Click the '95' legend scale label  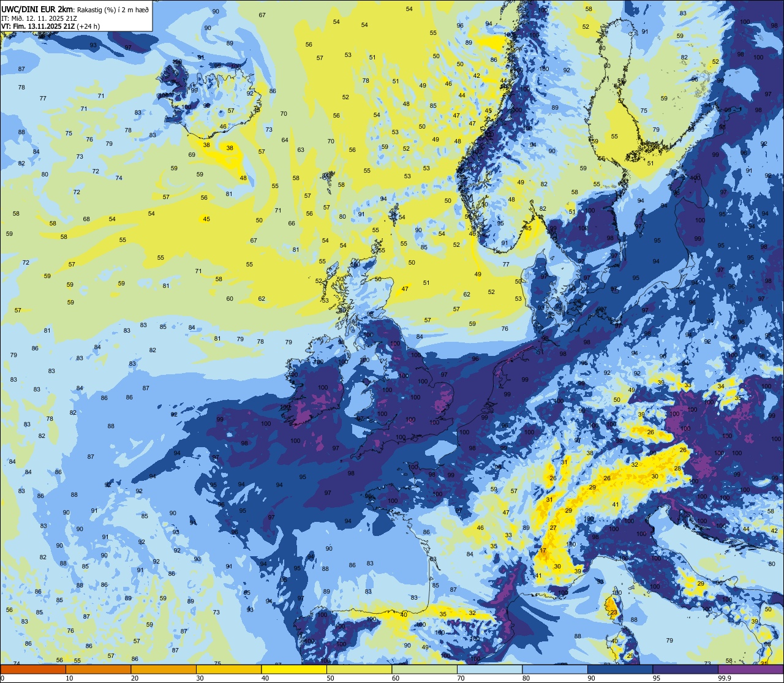[657, 678]
